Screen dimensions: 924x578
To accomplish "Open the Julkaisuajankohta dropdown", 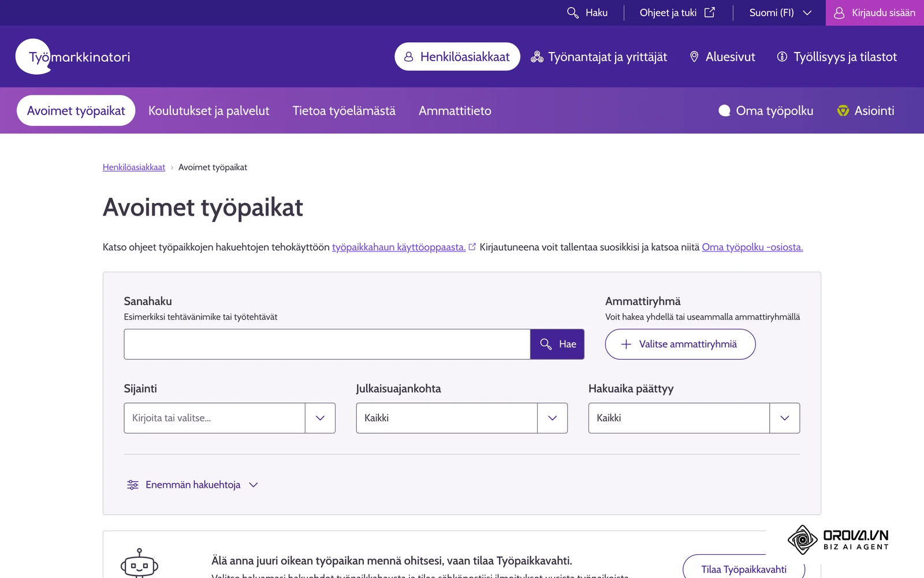I will click(x=462, y=418).
